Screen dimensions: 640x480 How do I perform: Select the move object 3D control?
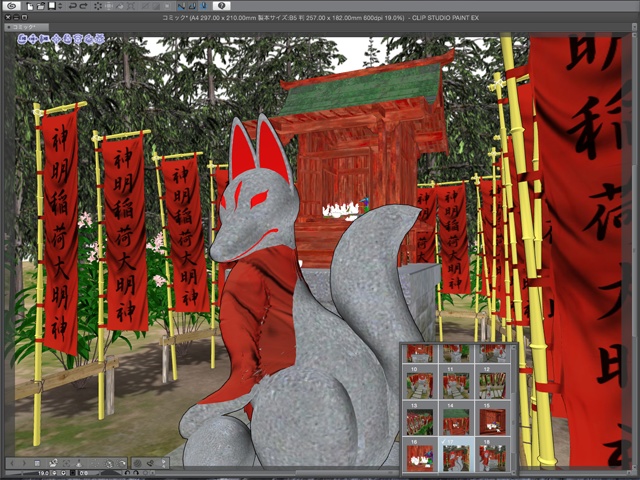coord(55,39)
